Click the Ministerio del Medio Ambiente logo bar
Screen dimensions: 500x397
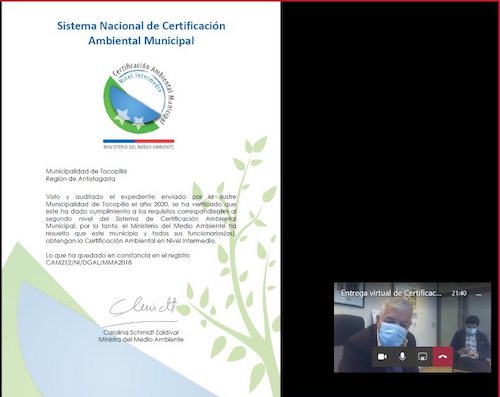(139, 144)
